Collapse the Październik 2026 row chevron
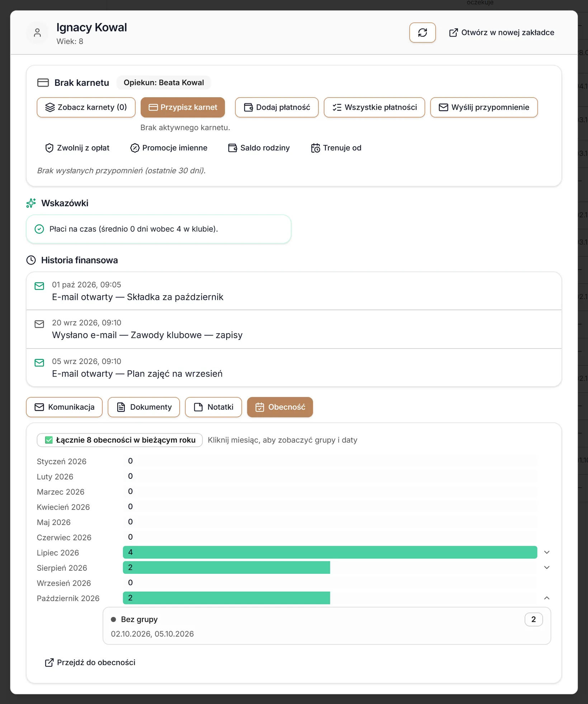This screenshot has width=588, height=704. tap(547, 598)
